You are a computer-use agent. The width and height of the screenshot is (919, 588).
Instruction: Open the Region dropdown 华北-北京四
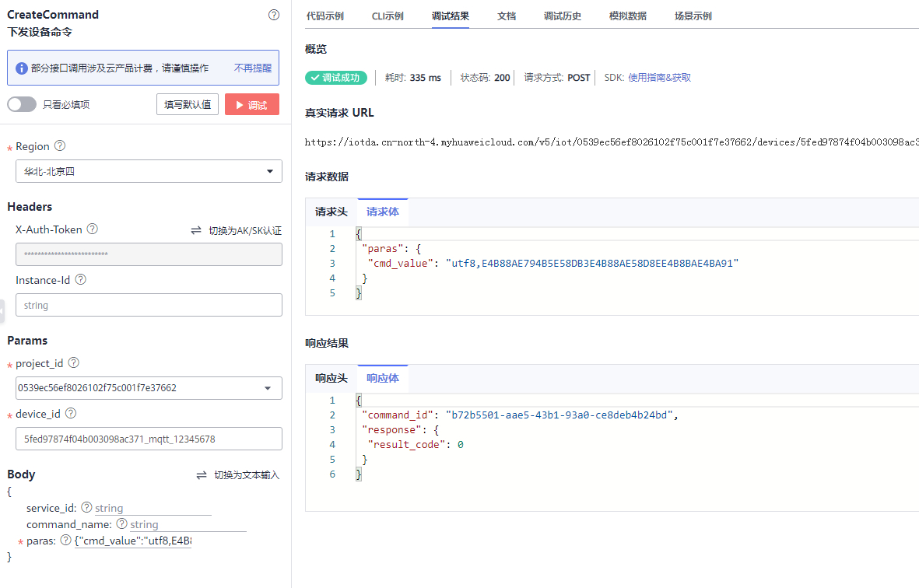pyautogui.click(x=149, y=171)
